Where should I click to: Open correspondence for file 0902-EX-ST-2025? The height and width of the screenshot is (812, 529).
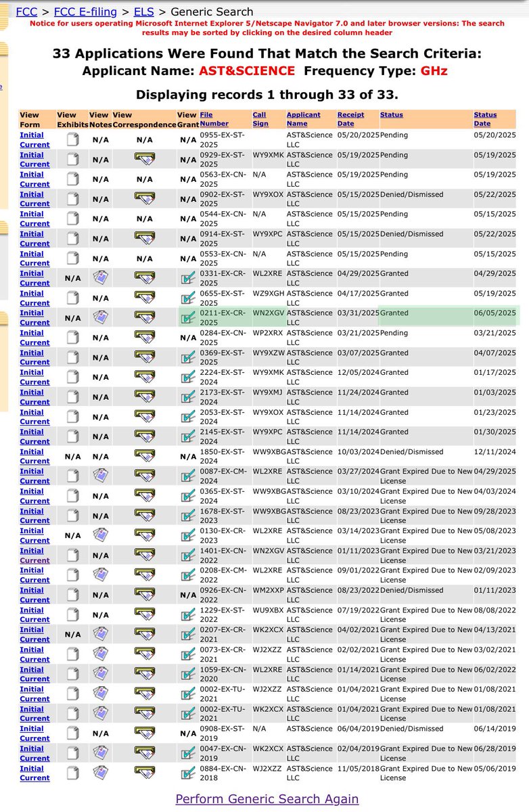[144, 199]
